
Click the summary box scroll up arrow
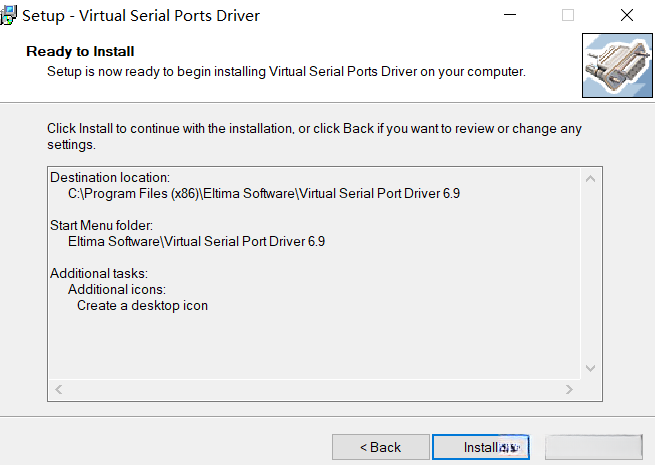(x=590, y=178)
